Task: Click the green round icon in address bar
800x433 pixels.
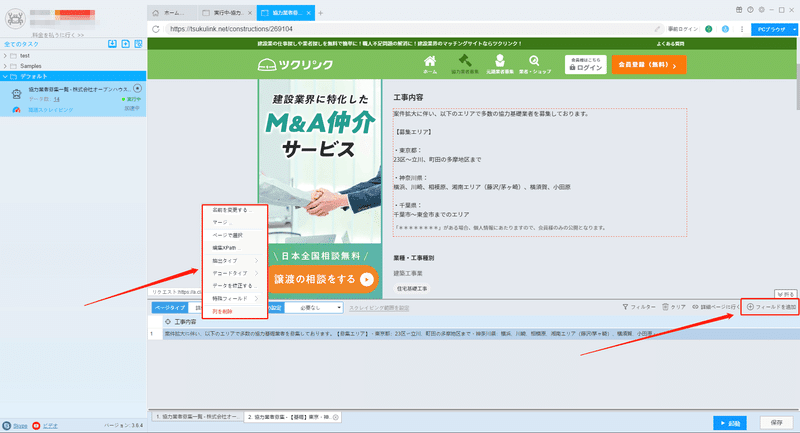Action: click(x=709, y=29)
